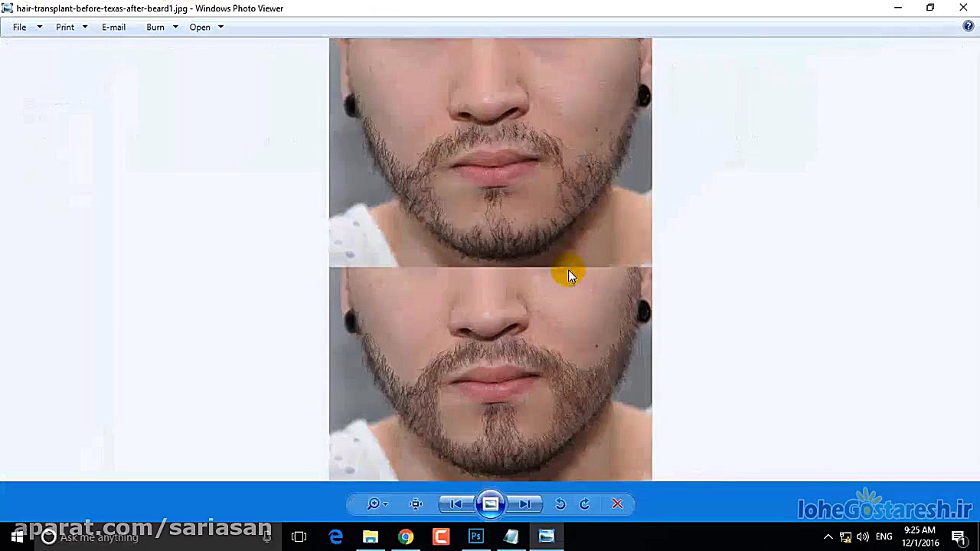
Task: Open Google Chrome from the taskbar
Action: pyautogui.click(x=405, y=536)
